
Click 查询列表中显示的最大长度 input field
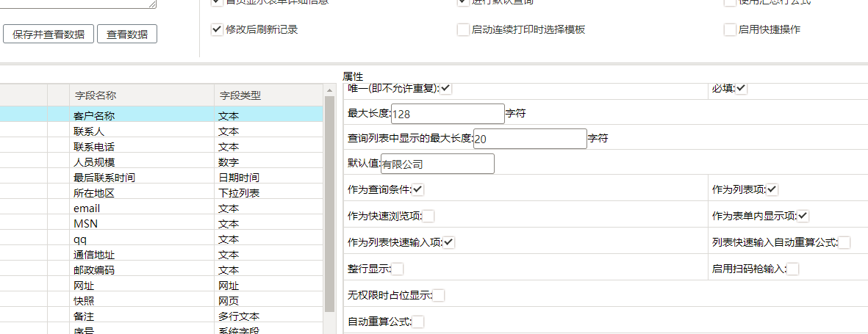(x=531, y=139)
